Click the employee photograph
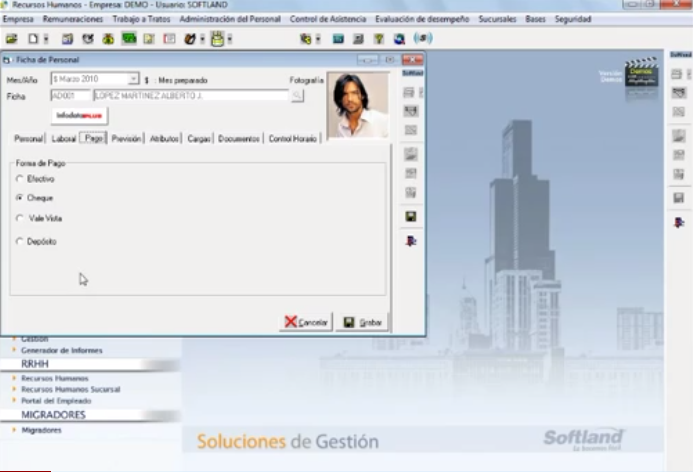 pyautogui.click(x=359, y=105)
